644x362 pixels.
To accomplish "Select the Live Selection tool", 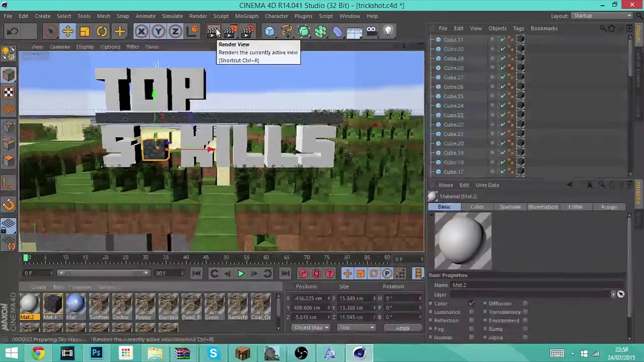I will pyautogui.click(x=50, y=32).
